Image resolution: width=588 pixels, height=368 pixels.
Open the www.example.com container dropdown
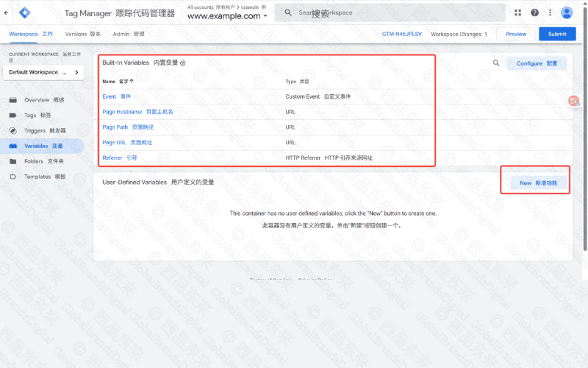[x=227, y=16]
